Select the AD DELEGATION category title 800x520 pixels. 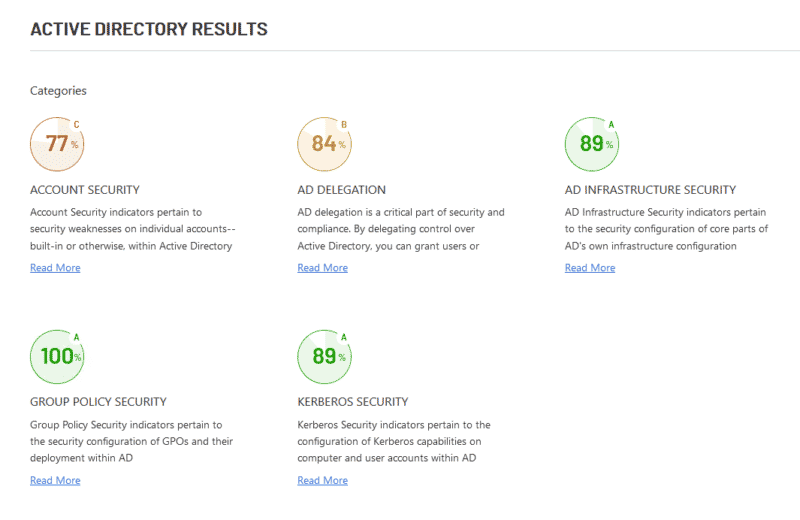pyautogui.click(x=341, y=190)
